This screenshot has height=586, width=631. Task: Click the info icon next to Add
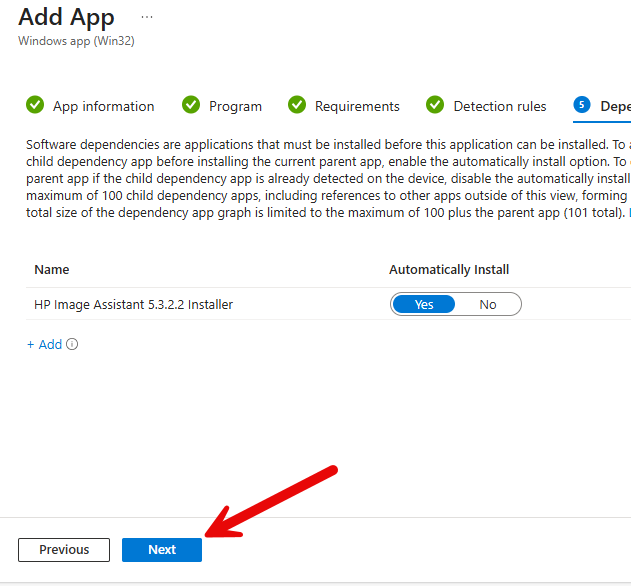[x=72, y=345]
